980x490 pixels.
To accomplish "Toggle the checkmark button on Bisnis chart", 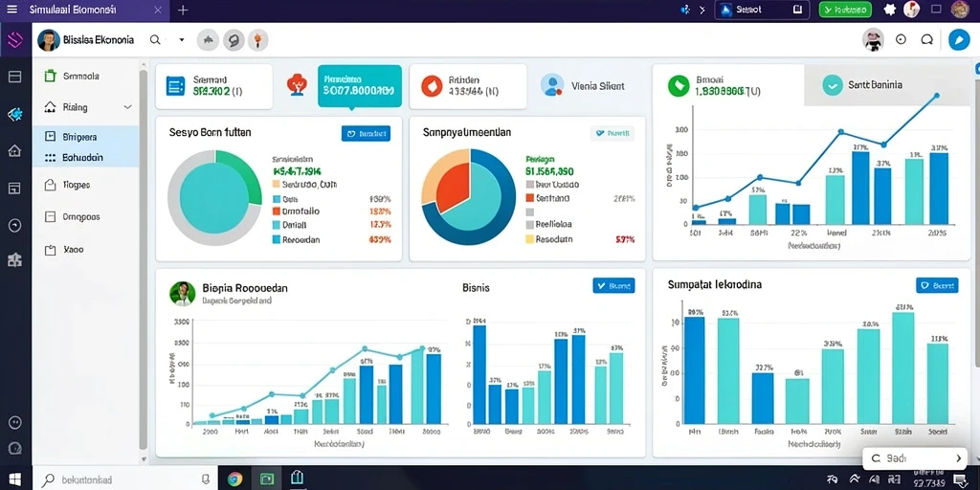I will tap(613, 285).
